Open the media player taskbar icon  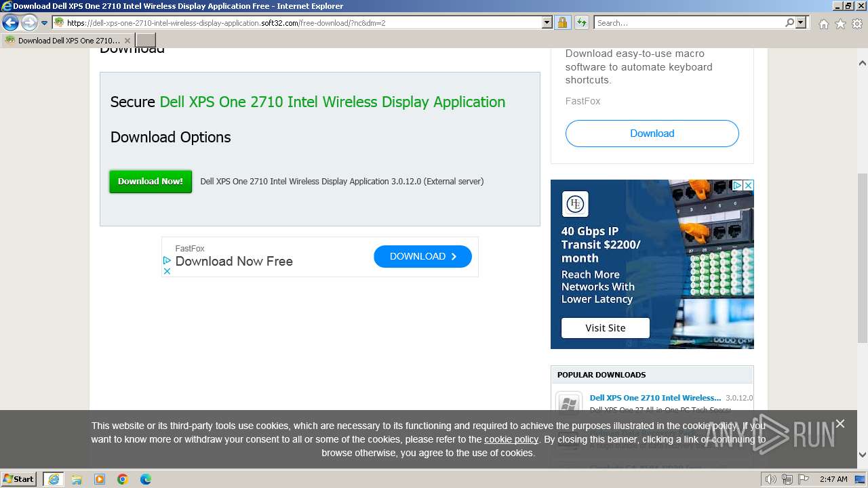click(x=100, y=479)
